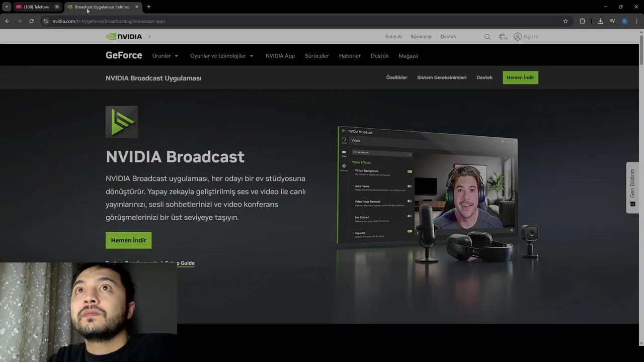
Task: Close the YouTube Telefonu tab
Action: [57, 7]
